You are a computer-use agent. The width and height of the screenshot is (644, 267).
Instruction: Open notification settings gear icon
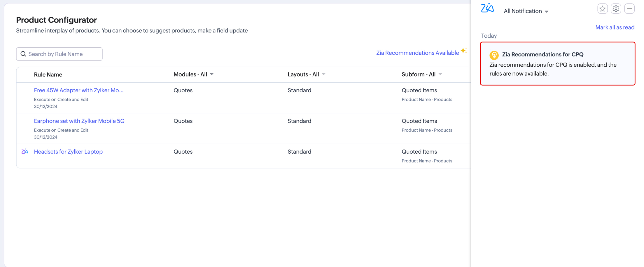pos(616,9)
